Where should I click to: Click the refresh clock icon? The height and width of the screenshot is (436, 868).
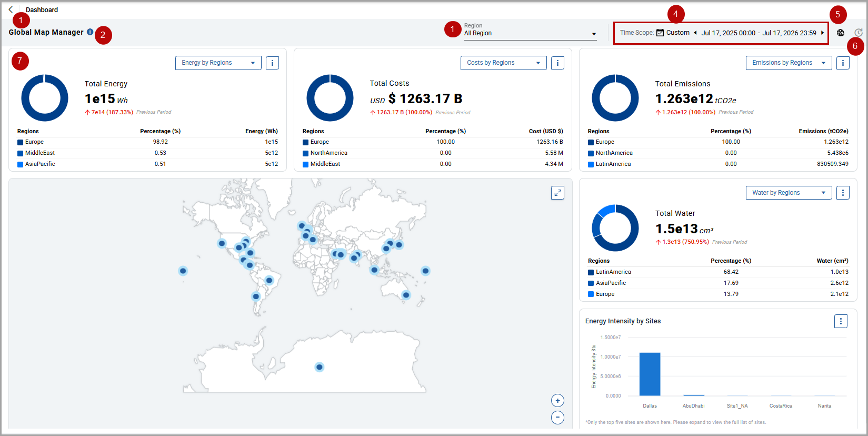pos(859,33)
